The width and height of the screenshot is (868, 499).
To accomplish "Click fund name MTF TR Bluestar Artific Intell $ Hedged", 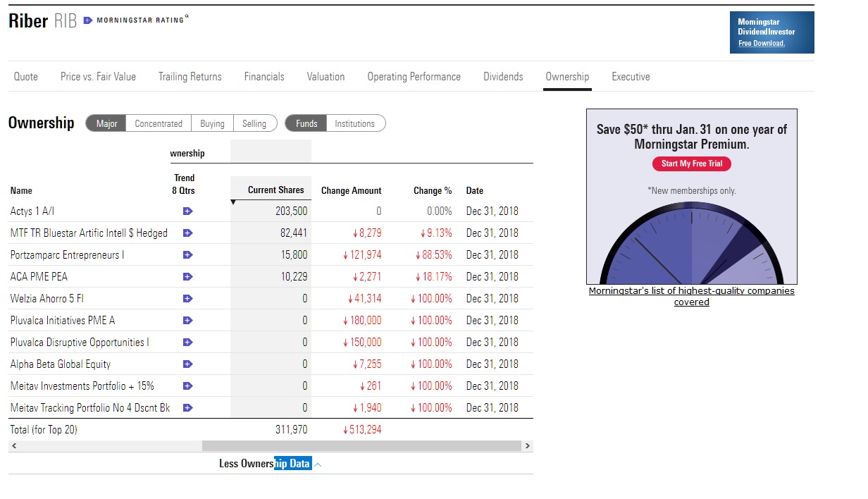I will [x=89, y=233].
